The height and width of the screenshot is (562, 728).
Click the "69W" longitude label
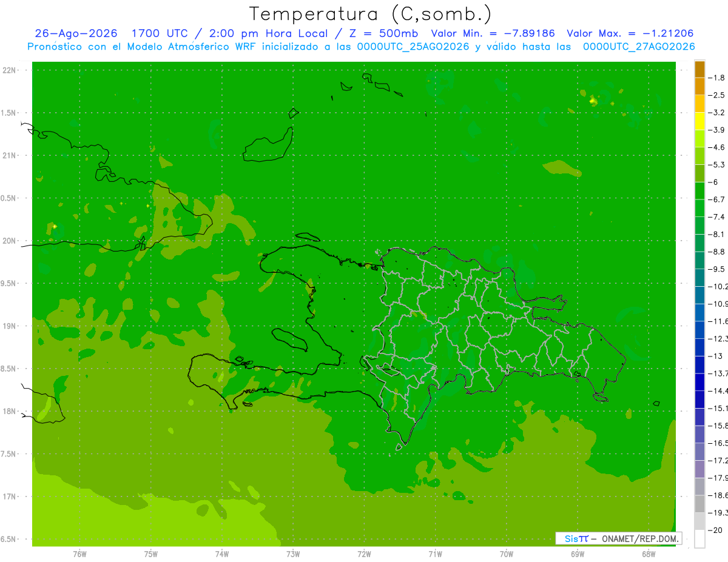578,554
